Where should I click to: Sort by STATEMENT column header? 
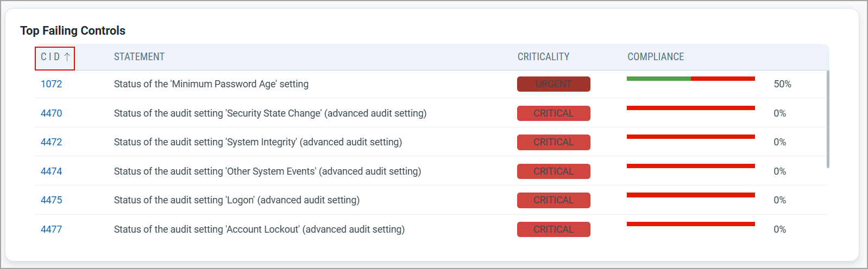(x=139, y=57)
